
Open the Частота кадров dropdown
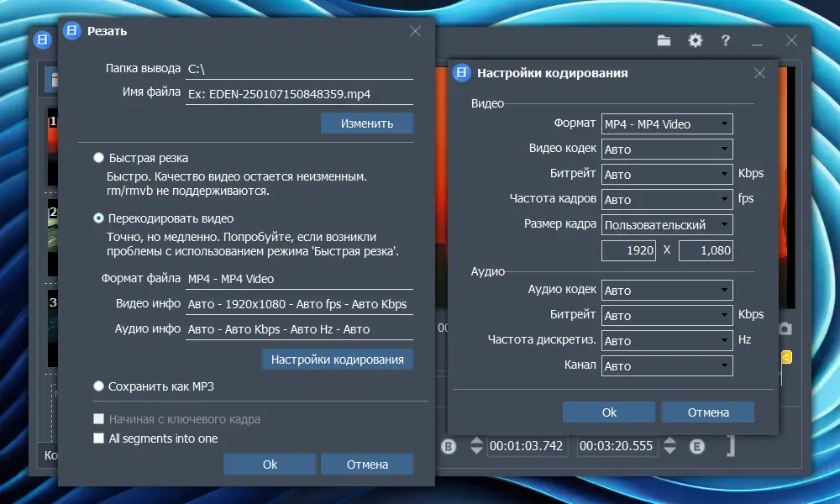[x=667, y=200]
